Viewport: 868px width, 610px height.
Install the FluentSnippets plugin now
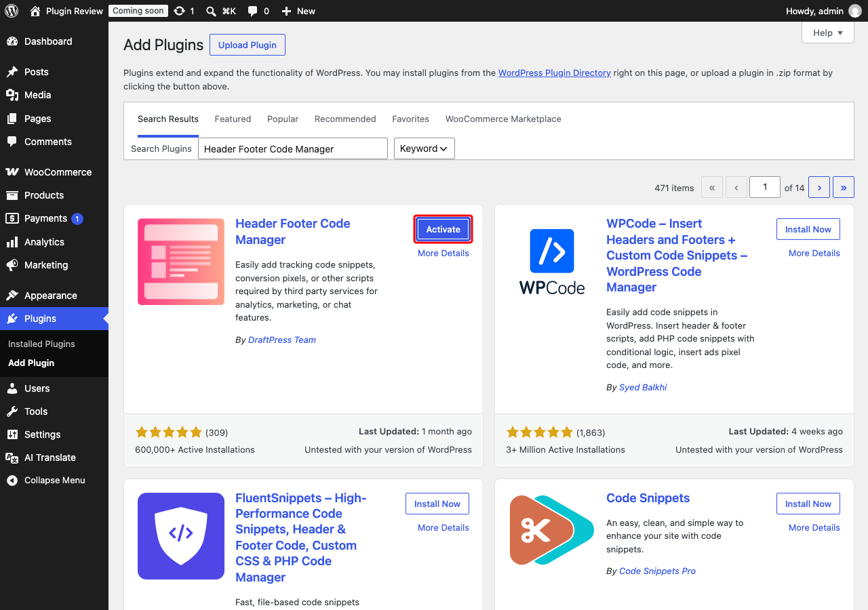[x=437, y=504]
